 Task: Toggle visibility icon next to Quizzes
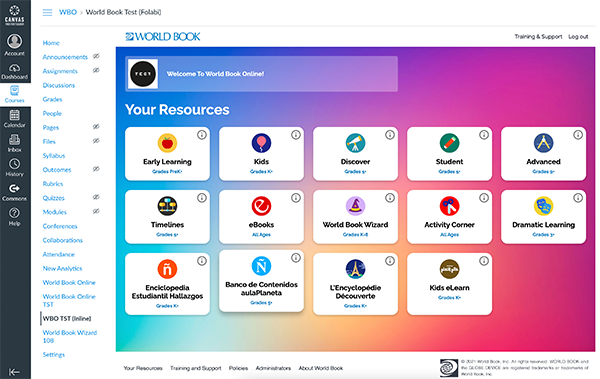pyautogui.click(x=96, y=197)
